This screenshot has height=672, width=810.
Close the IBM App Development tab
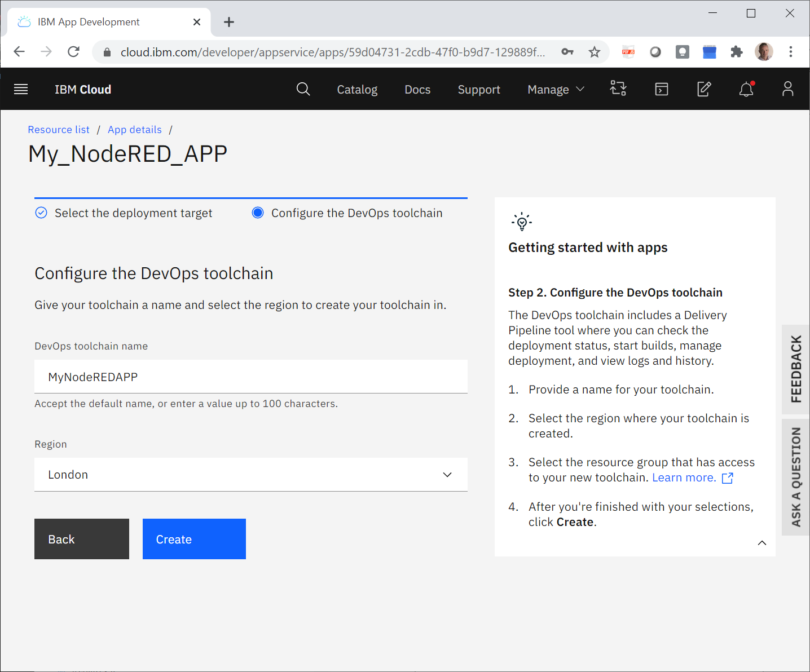tap(197, 22)
